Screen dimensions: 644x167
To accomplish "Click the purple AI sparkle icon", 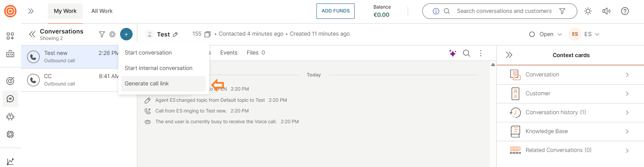I will [x=452, y=53].
